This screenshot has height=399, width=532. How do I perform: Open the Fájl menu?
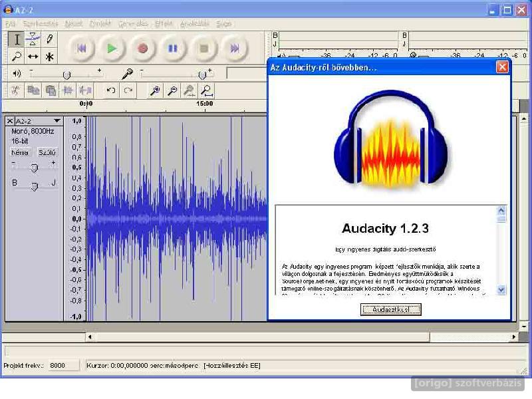click(x=10, y=24)
